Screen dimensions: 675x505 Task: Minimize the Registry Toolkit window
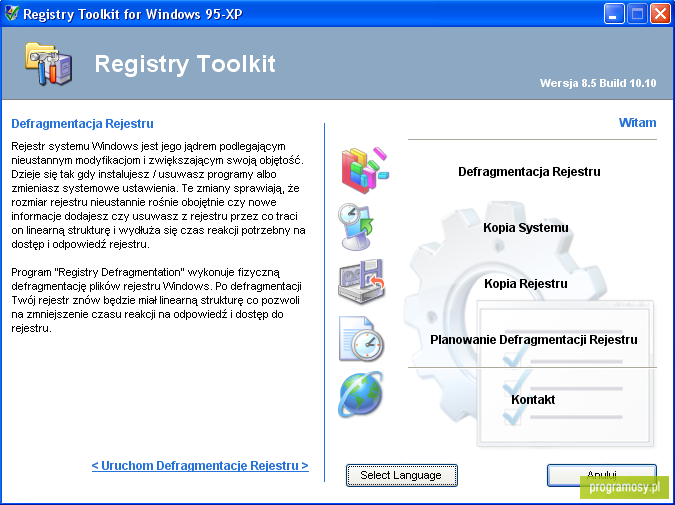point(614,14)
